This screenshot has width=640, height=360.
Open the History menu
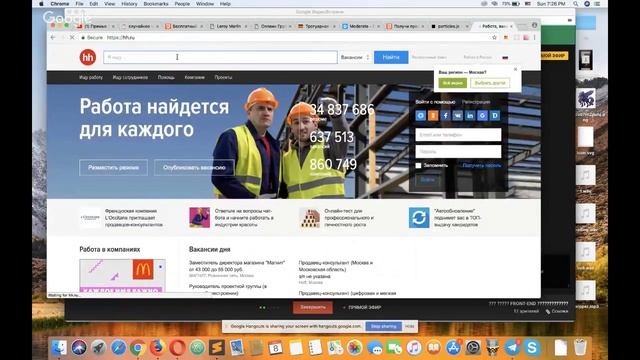pyautogui.click(x=129, y=4)
